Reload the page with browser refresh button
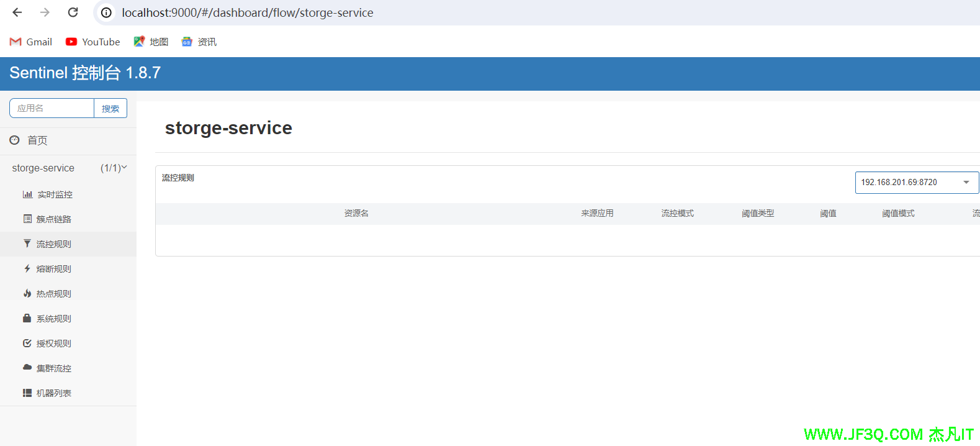The image size is (980, 446). (x=73, y=12)
